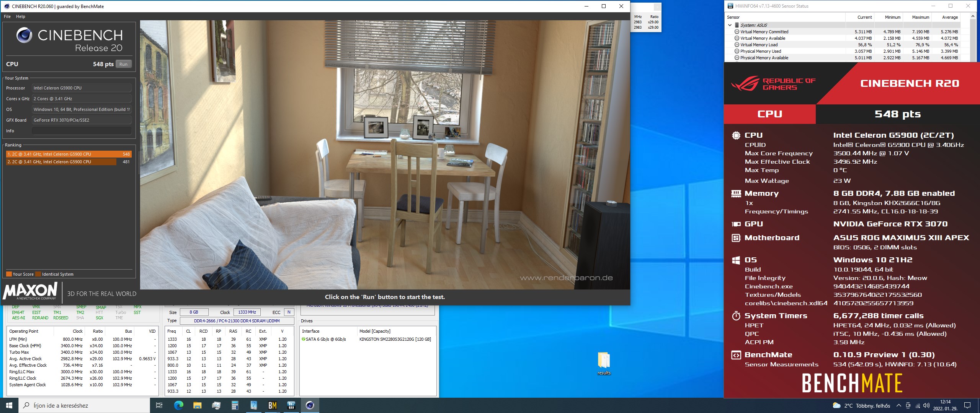Select second ranking entry scoring 481
Screen dimensions: 980x413
coord(69,162)
